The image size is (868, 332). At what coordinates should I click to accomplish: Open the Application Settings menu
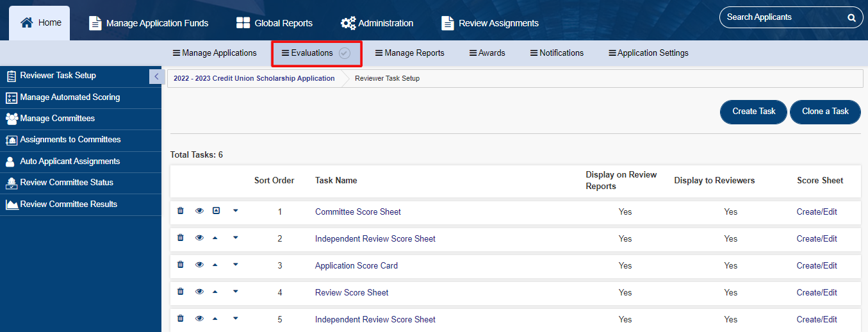point(648,53)
